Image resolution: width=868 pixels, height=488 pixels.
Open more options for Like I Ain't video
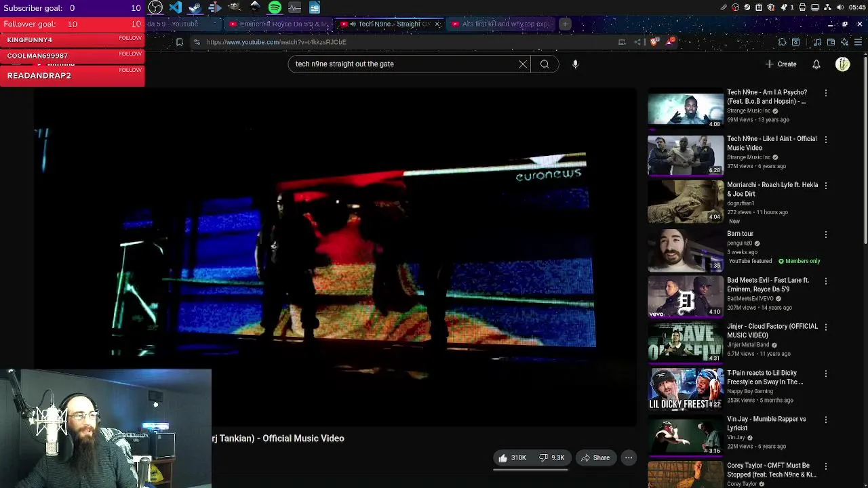pos(825,139)
